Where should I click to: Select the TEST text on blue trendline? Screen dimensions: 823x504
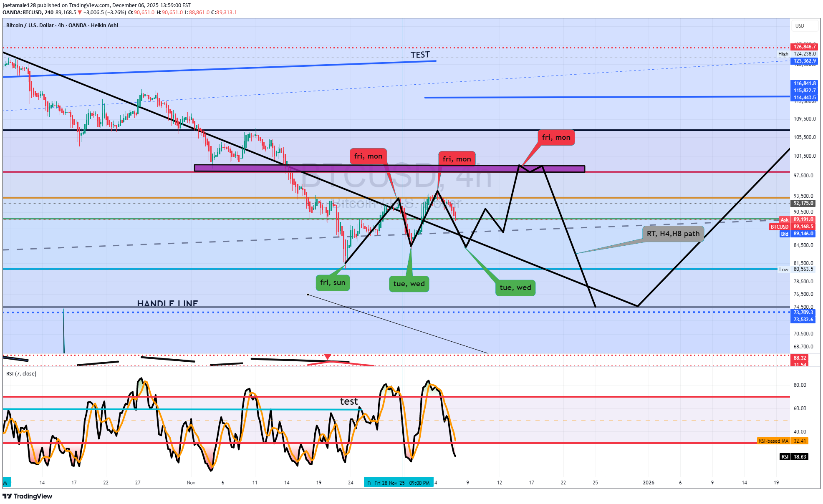420,55
